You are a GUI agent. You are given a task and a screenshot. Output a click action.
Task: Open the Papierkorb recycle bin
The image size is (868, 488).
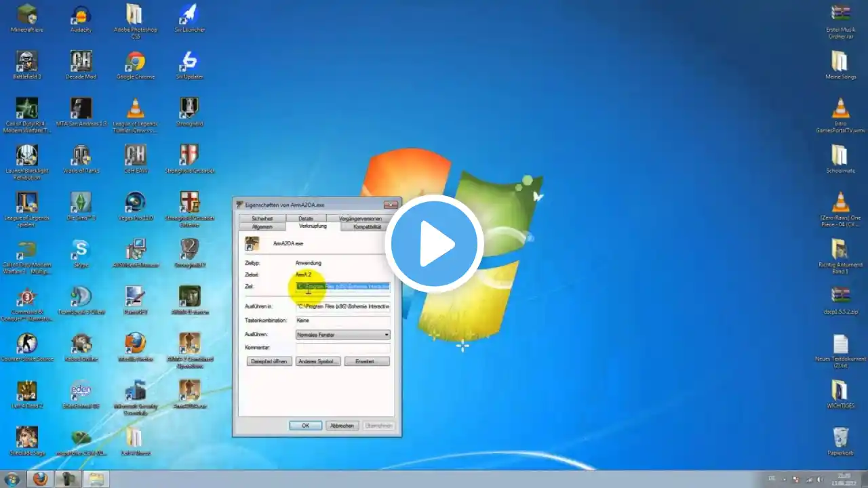pyautogui.click(x=840, y=438)
